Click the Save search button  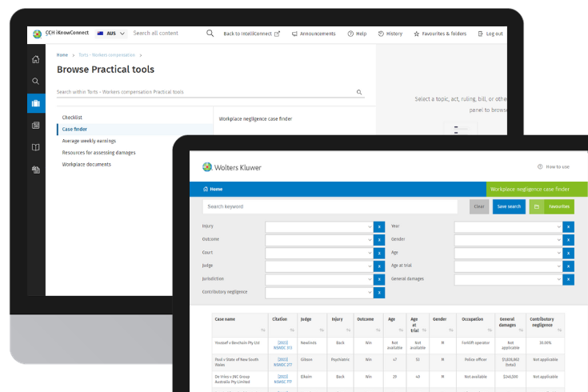pos(509,206)
